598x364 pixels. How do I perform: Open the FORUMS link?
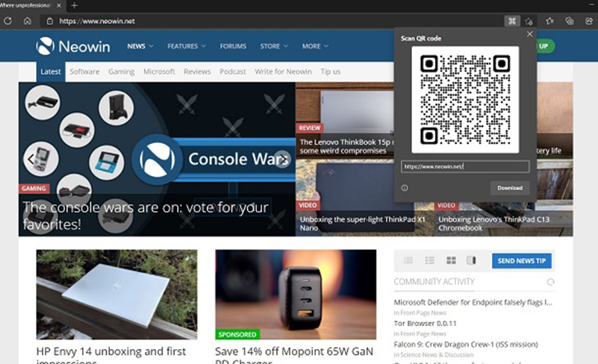pyautogui.click(x=233, y=46)
